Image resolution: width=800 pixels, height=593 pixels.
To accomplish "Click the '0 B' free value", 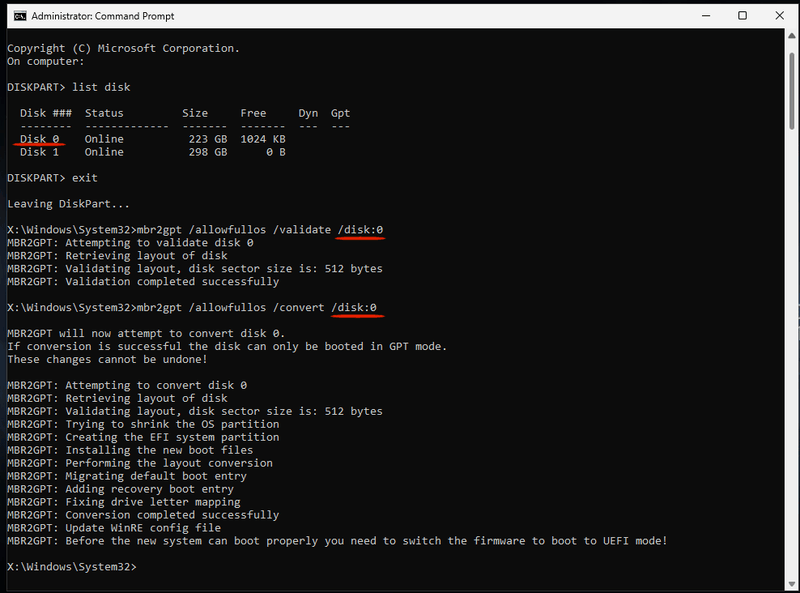I will tap(276, 152).
